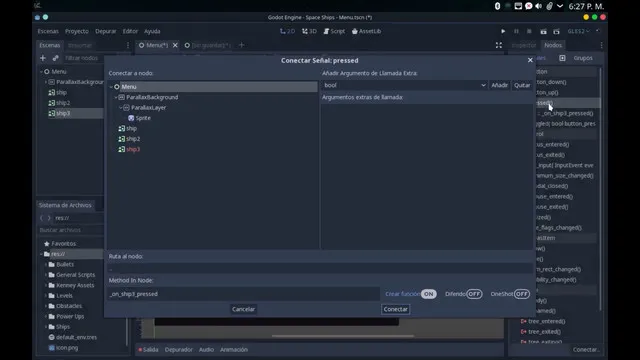Play the project with the play icon
The image size is (640, 360).
pyautogui.click(x=503, y=31)
